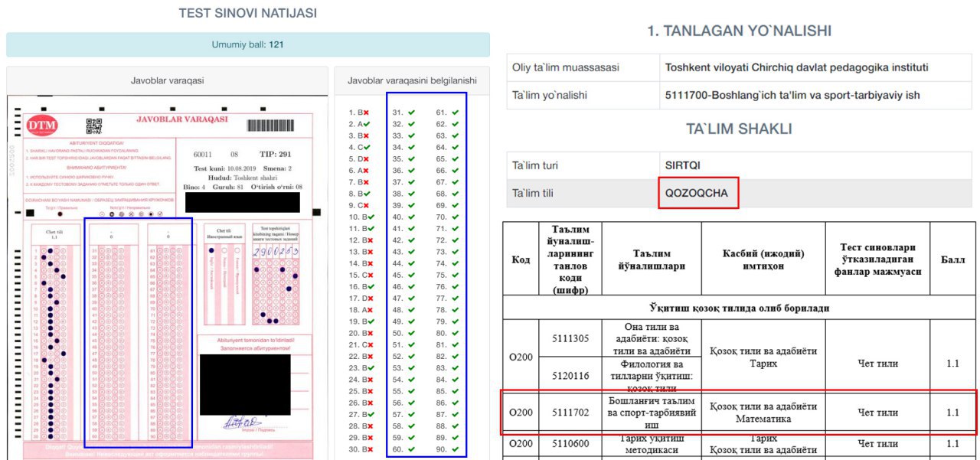This screenshot has width=980, height=460.
Task: Click the Chirchiq davlat pedagogika instituti cell
Action: (797, 67)
